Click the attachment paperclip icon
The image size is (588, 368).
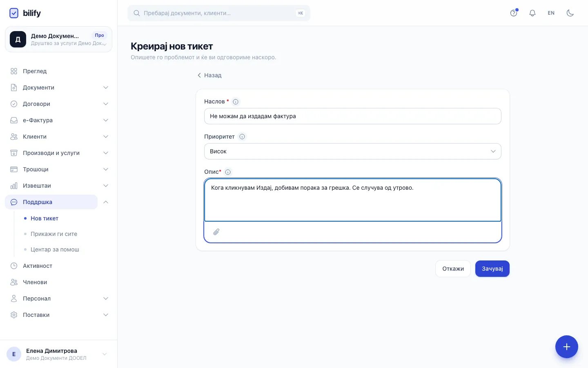point(216,232)
